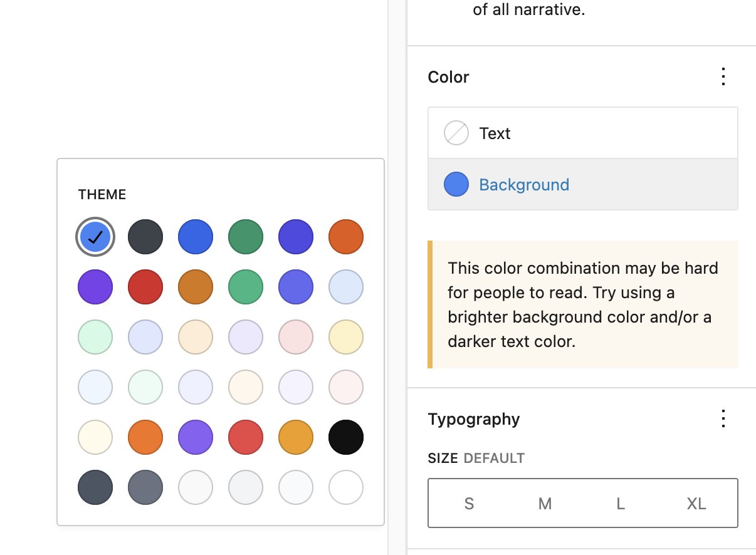Choose the white theme color swatch
The height and width of the screenshot is (555, 756).
(346, 487)
